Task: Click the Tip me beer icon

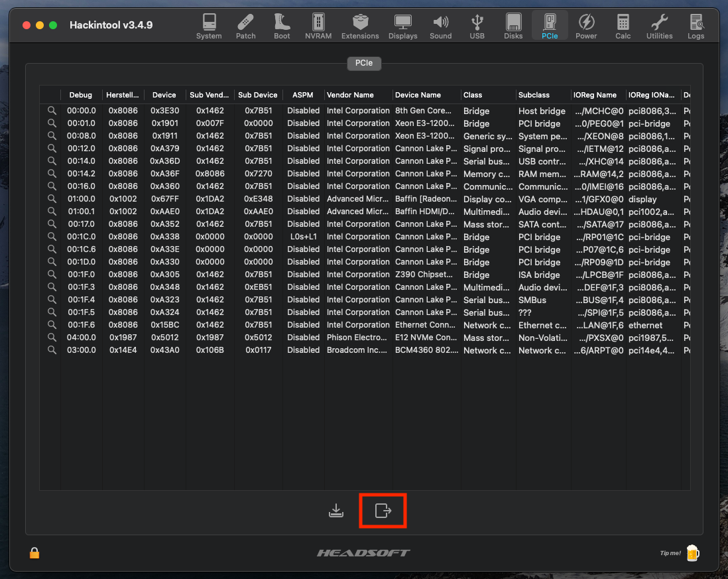Action: [692, 552]
